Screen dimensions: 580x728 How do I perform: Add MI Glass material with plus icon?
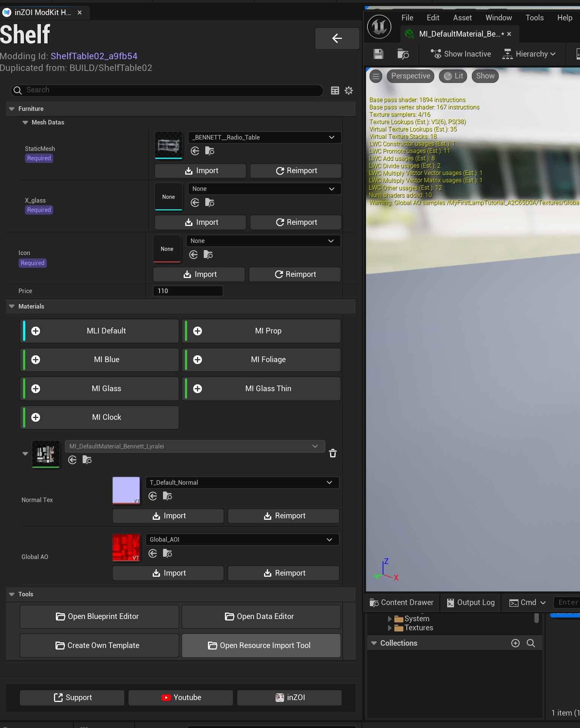(35, 389)
